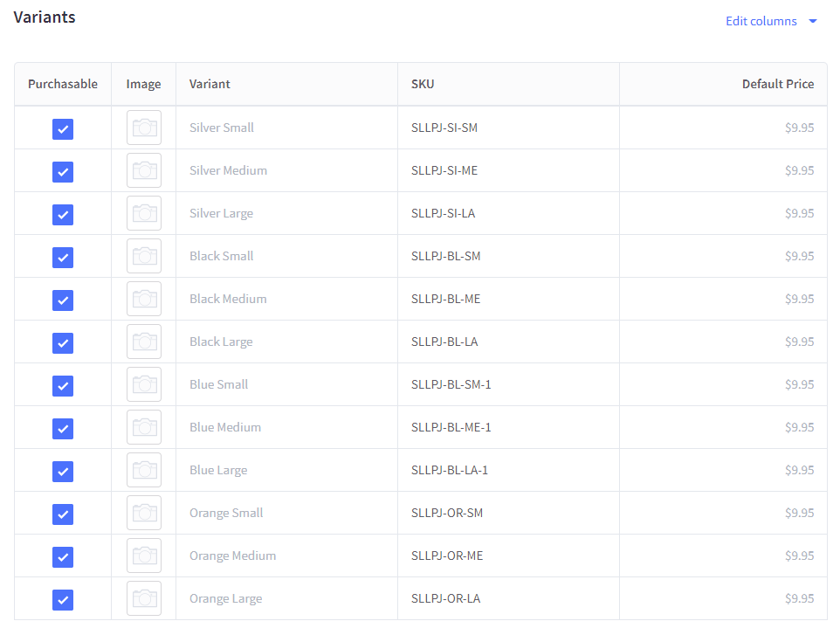
Task: Select the camera icon for Blue Medium variant
Action: 143,427
